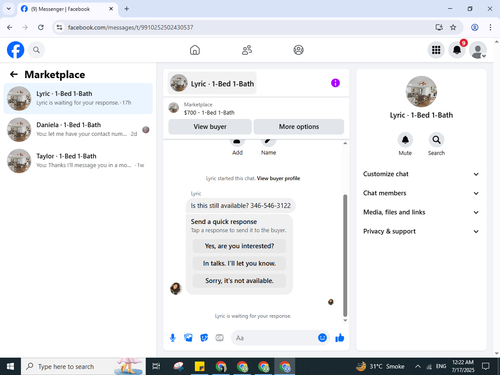Screen dimensions: 500x375
Task: Click the Add people icon in the chat
Action: pos(237,143)
